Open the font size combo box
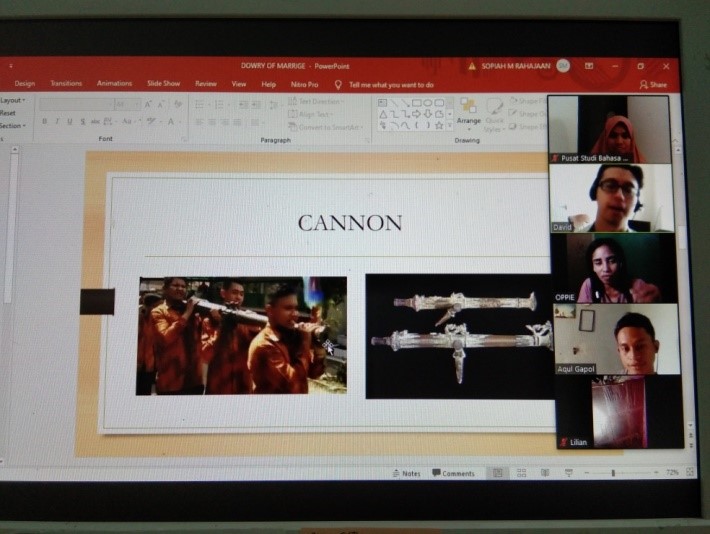This screenshot has width=710, height=534. tap(127, 105)
